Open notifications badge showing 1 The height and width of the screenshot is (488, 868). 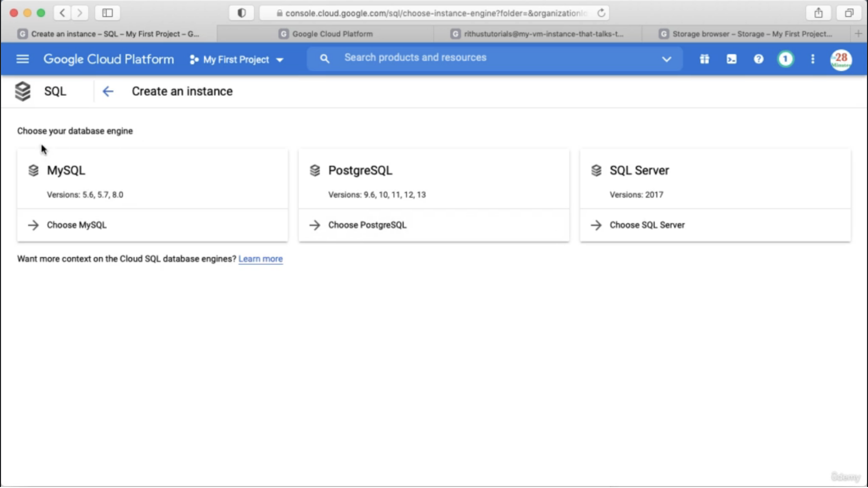(785, 59)
